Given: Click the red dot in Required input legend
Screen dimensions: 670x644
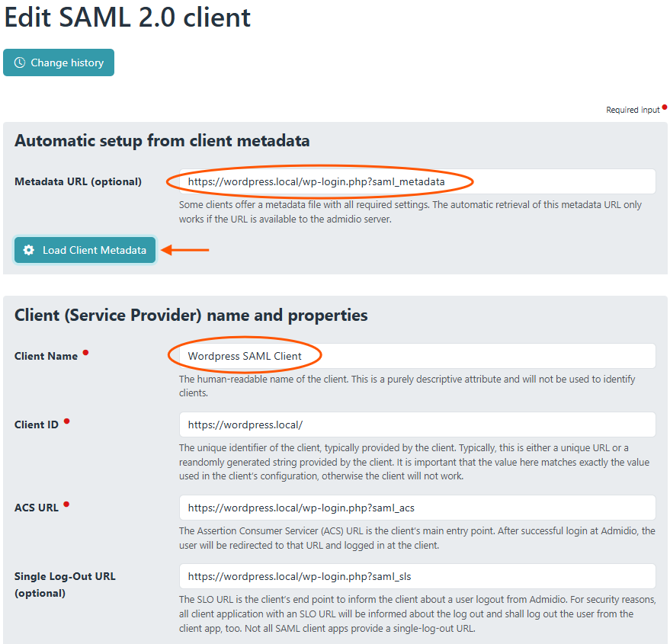Looking at the screenshot, I should pyautogui.click(x=665, y=107).
